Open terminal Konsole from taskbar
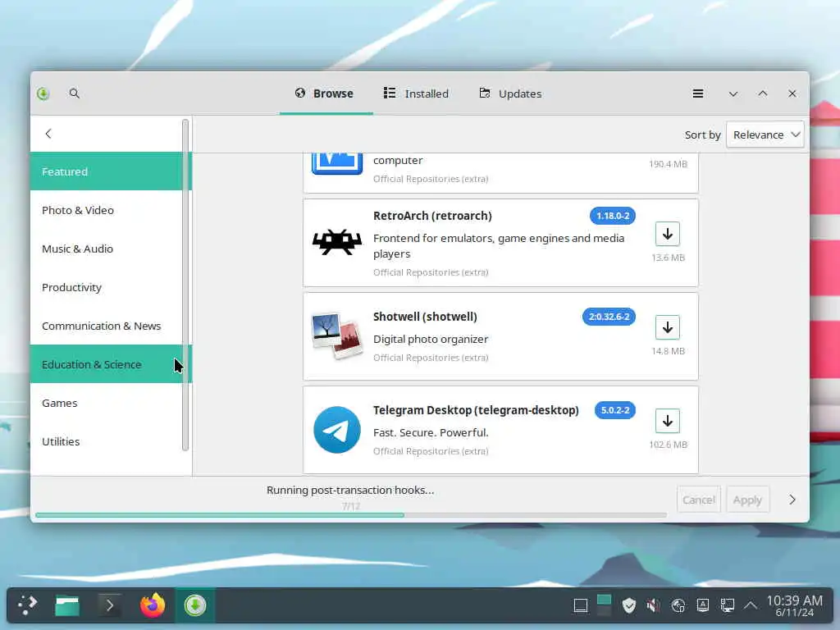 110,605
